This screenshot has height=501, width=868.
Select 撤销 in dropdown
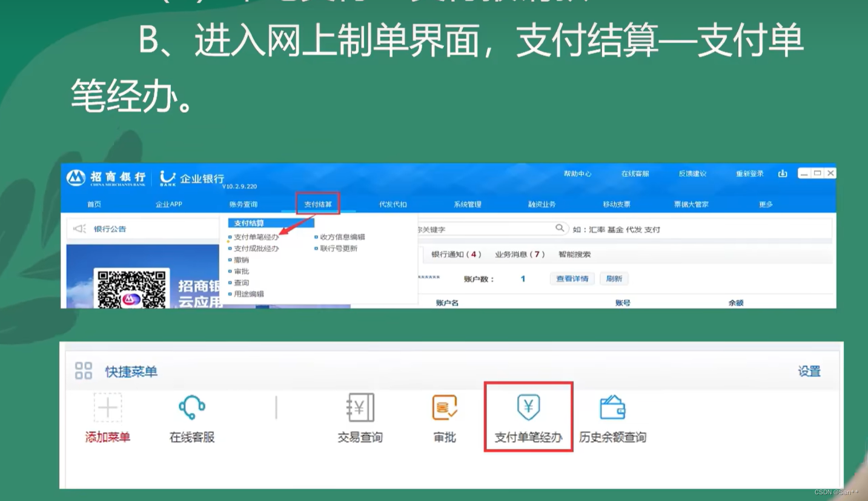click(x=241, y=260)
